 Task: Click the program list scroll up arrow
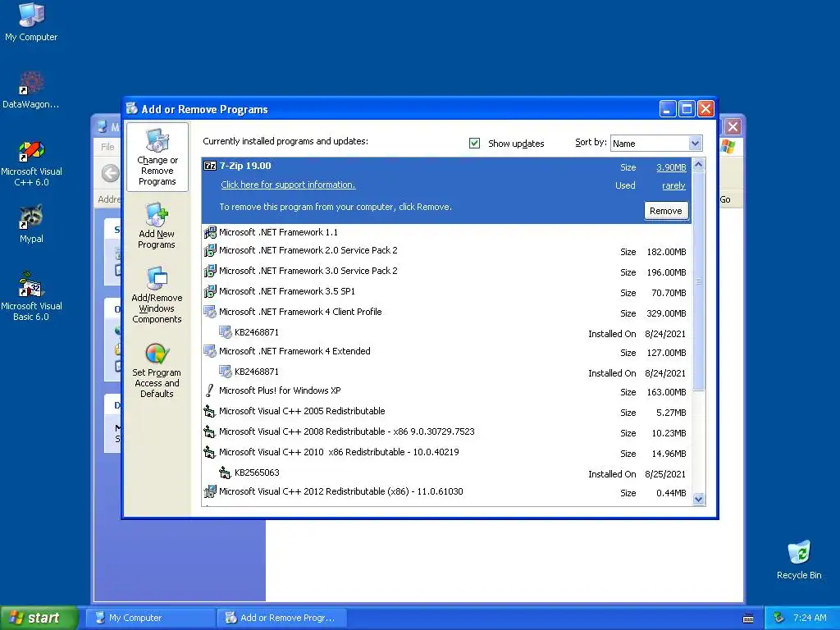tap(699, 164)
